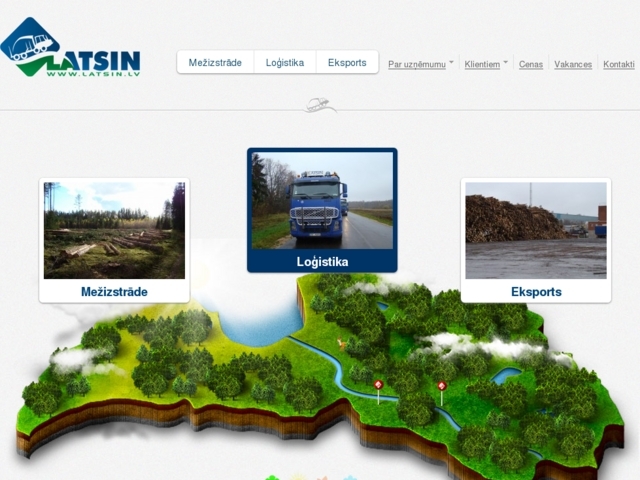The image size is (640, 480).
Task: Select the Eksports tab in the navigation
Action: 347,63
